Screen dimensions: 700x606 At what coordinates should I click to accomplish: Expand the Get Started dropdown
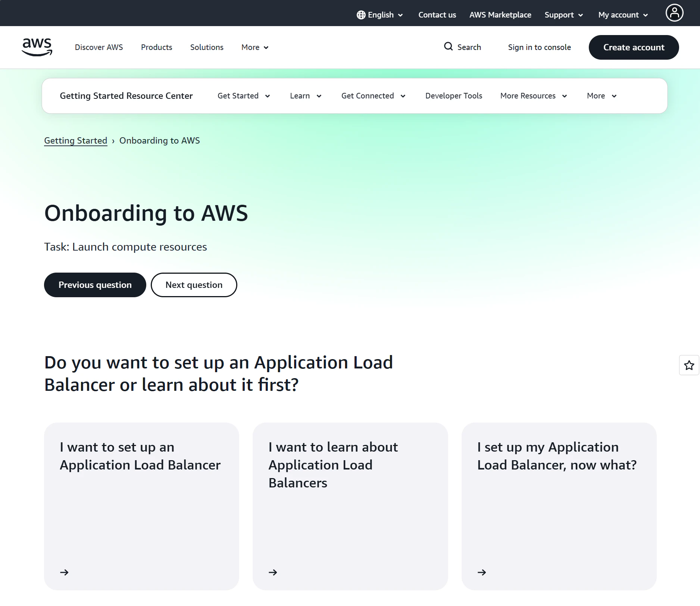pyautogui.click(x=244, y=96)
